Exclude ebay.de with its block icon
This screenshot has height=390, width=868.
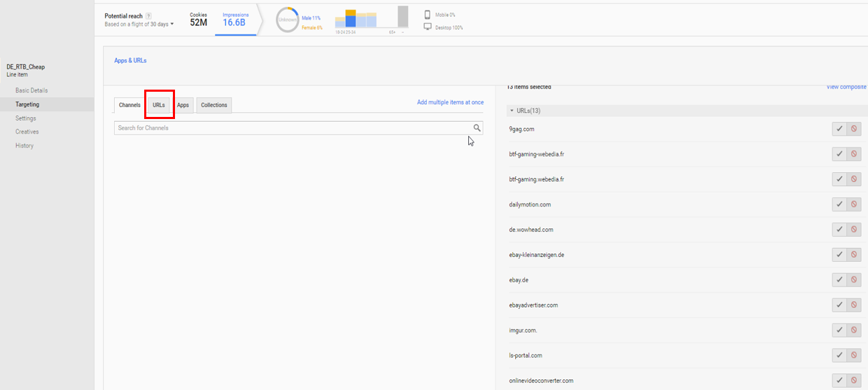tap(854, 280)
